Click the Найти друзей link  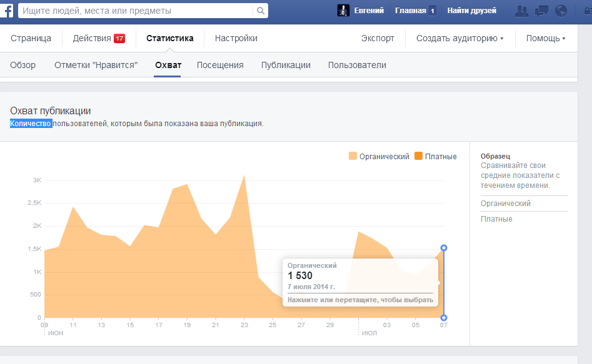(471, 11)
